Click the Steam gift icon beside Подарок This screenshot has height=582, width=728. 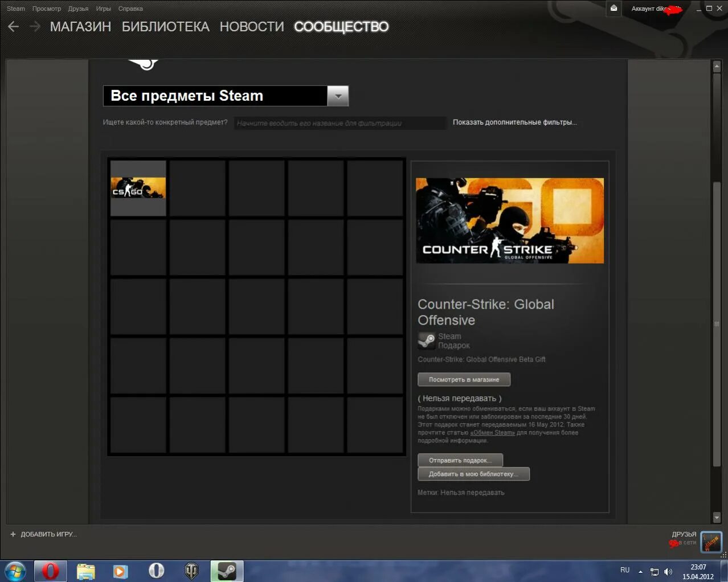(x=426, y=341)
